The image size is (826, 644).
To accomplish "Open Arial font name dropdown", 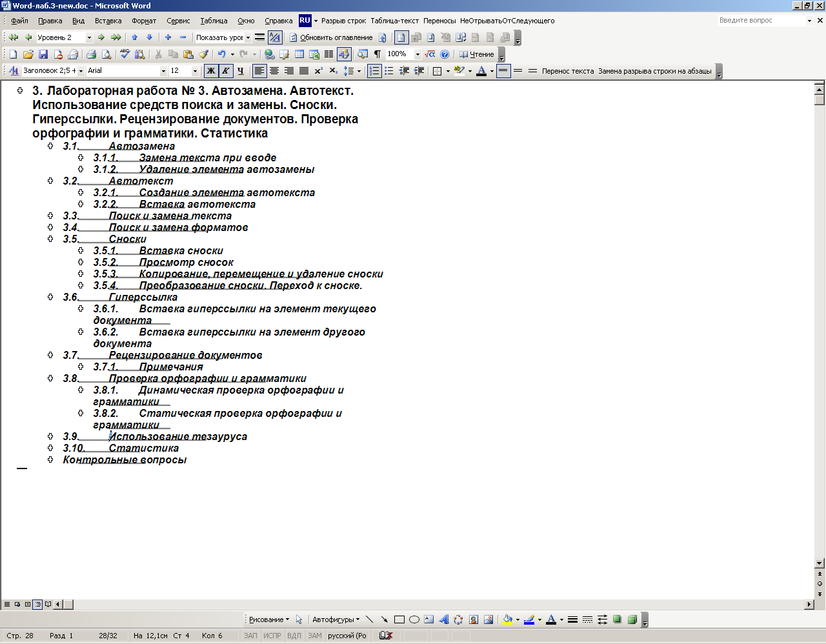I will coord(163,71).
